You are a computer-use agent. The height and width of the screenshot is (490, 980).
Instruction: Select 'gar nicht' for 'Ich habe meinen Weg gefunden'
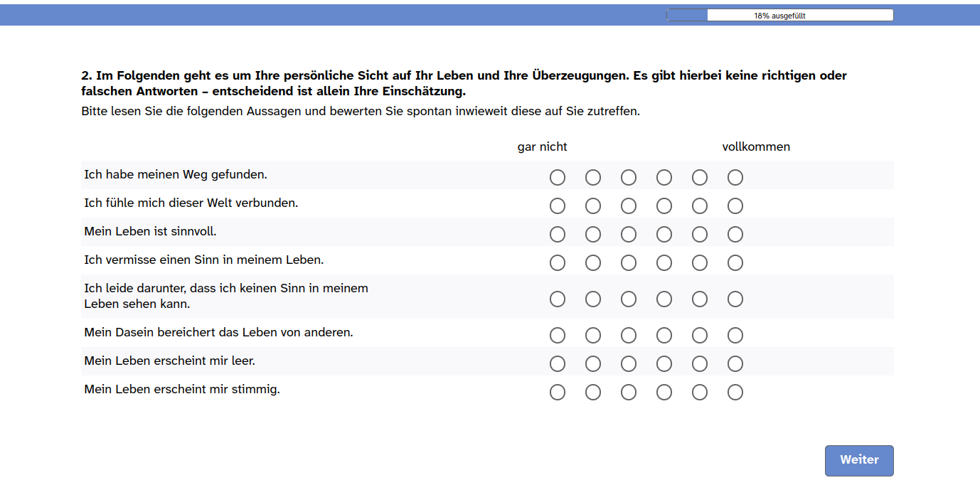pos(558,177)
